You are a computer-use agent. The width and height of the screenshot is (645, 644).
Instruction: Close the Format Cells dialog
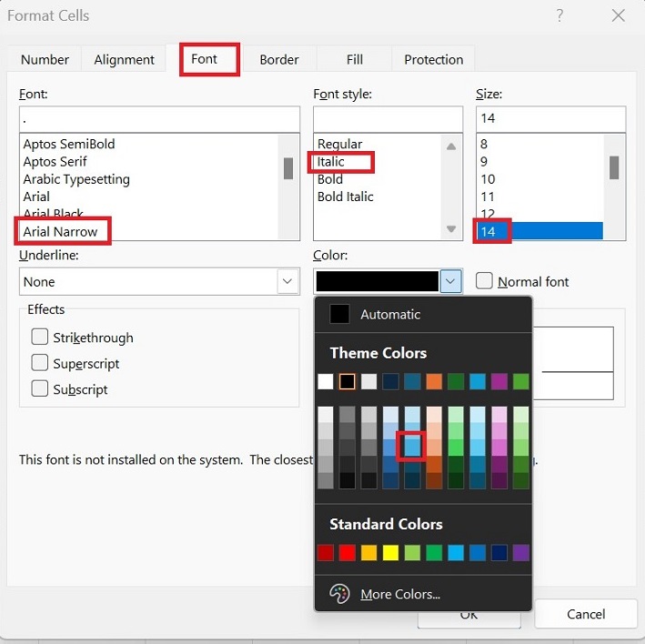[618, 15]
